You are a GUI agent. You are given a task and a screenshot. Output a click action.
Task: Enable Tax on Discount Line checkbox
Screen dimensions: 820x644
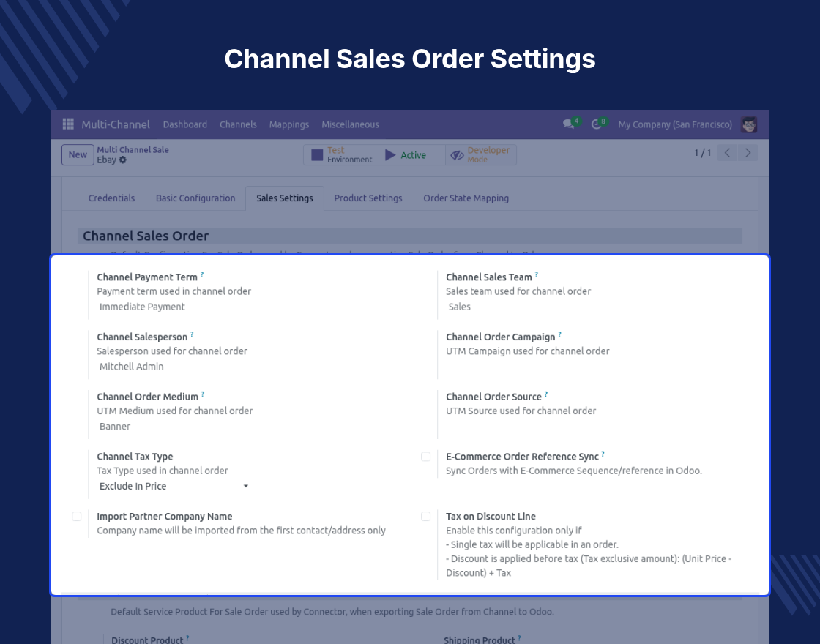click(425, 517)
